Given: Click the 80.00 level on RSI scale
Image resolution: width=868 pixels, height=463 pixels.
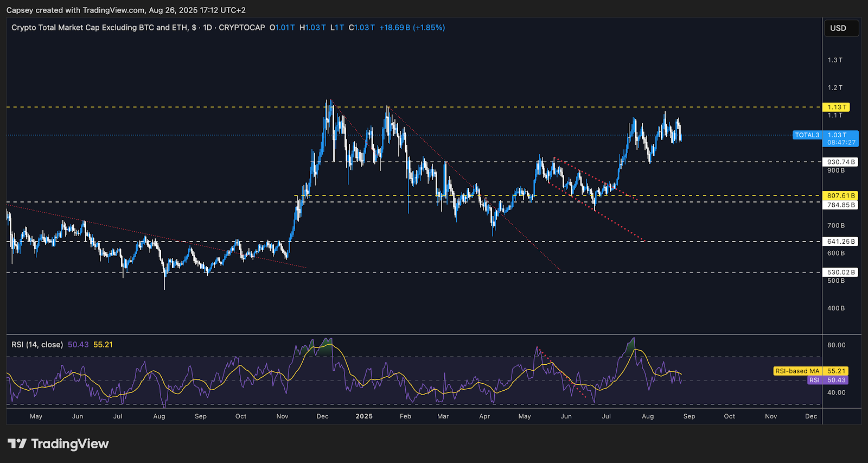Looking at the screenshot, I should 836,345.
